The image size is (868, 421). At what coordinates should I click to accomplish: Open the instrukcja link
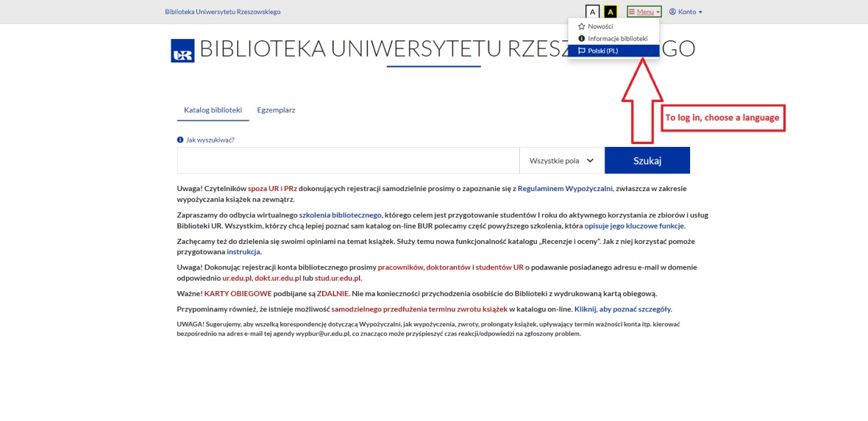point(243,252)
